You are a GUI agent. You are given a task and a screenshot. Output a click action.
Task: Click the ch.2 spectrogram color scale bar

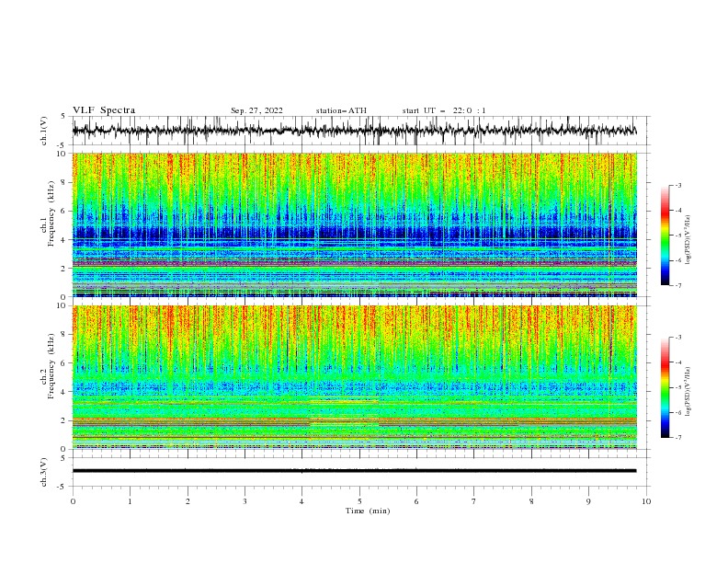(x=665, y=387)
